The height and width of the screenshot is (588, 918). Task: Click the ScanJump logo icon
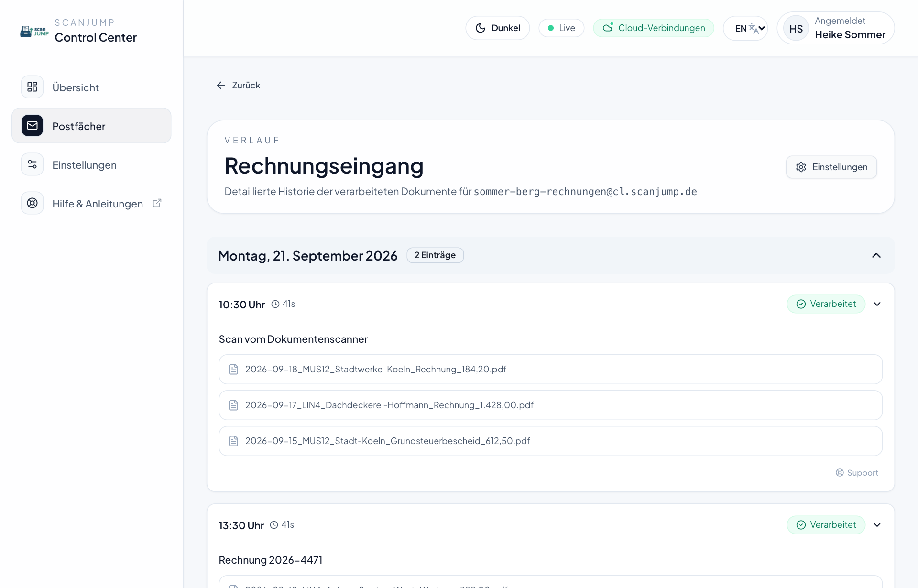pyautogui.click(x=34, y=31)
